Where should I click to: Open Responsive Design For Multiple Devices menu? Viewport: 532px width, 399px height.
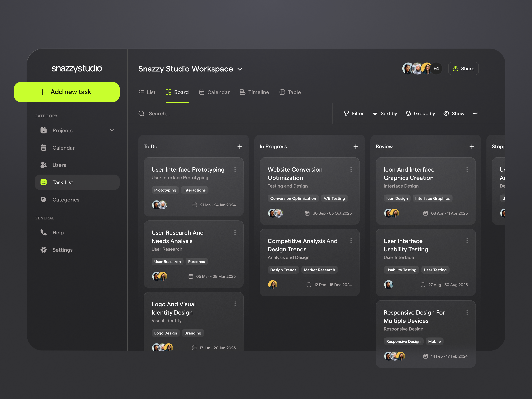(467, 312)
